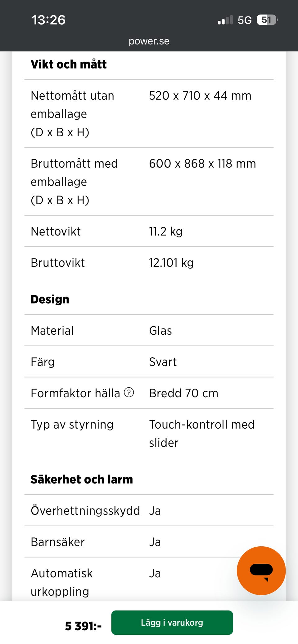The image size is (298, 644).
Task: Tap the 5G network indicator
Action: pos(245,20)
